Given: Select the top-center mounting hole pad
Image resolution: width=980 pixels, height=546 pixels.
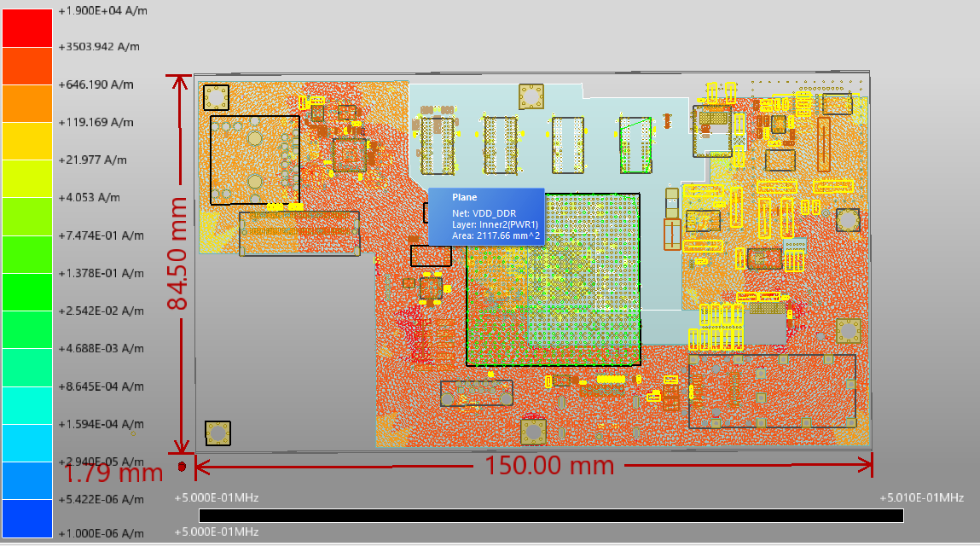Looking at the screenshot, I should point(531,96).
